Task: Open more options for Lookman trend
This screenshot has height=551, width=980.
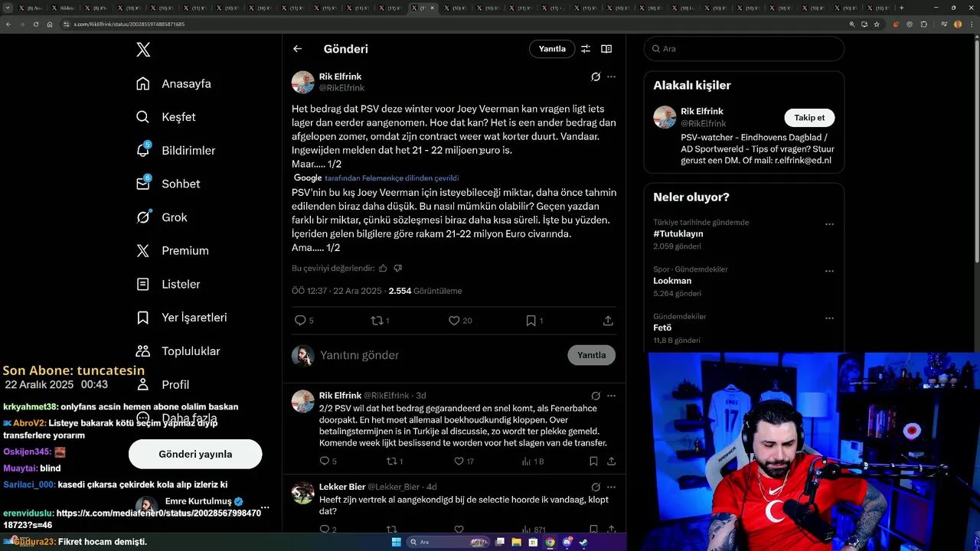Action: pyautogui.click(x=829, y=271)
